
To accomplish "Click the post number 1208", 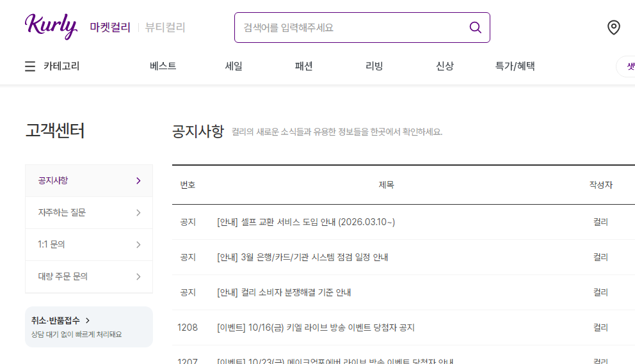I will point(188,328).
